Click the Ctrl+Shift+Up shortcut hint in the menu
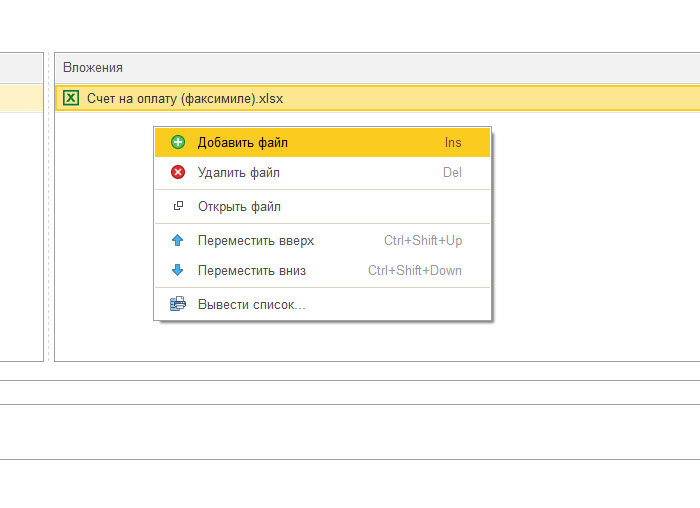Viewport: 700px width, 508px height. click(423, 241)
